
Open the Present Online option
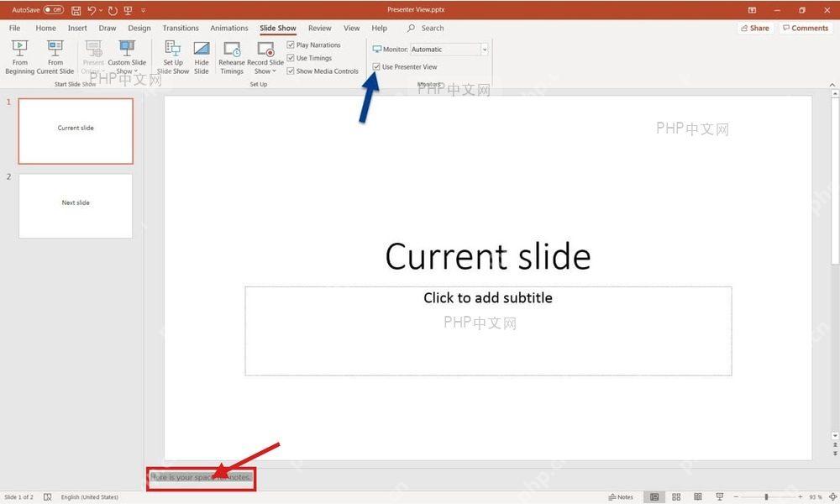(93, 57)
